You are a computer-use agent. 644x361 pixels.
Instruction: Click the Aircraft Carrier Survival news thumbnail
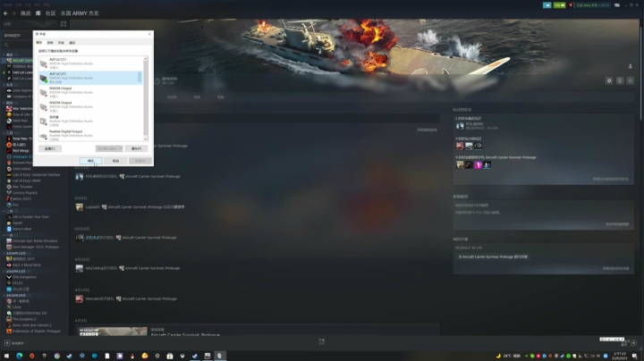point(113,332)
